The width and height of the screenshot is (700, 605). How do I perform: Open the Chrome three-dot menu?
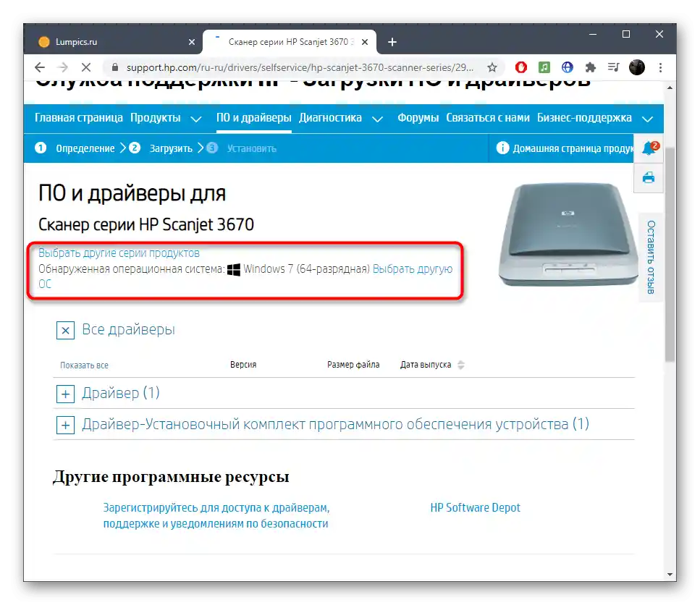(661, 67)
